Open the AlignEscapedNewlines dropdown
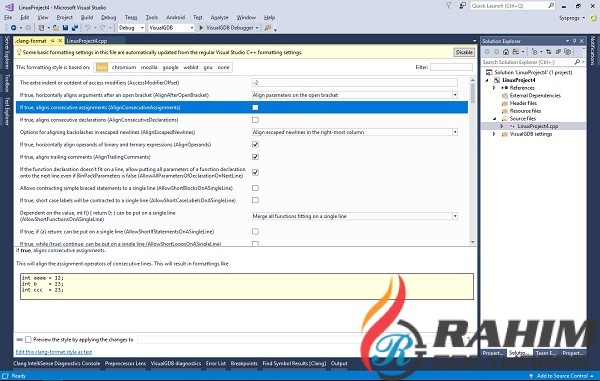Image resolution: width=600 pixels, height=381 pixels. tap(455, 132)
